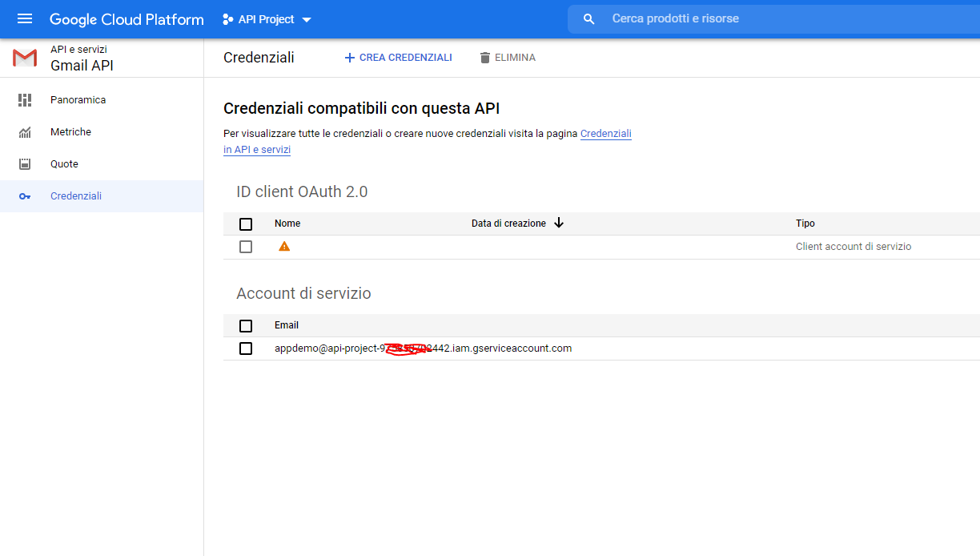This screenshot has height=556, width=980.
Task: Open the hamburger navigation menu
Action: (x=24, y=18)
